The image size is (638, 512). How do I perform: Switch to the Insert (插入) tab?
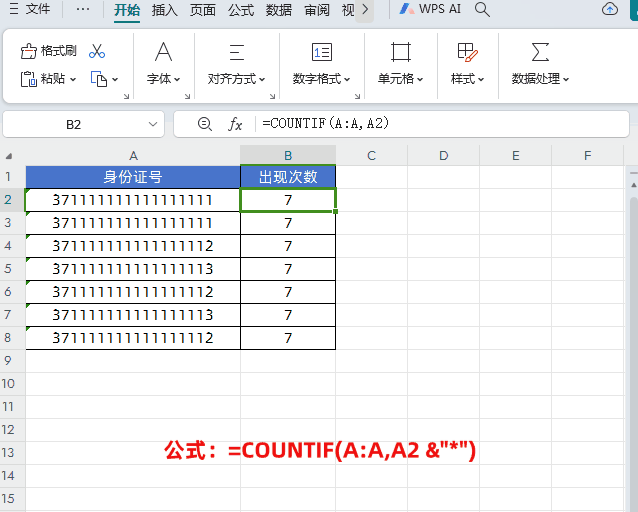165,10
